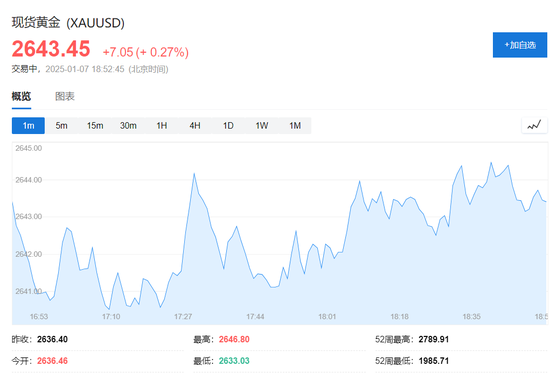The image size is (550, 380).
Task: Open the 1M monthly chart
Action: (295, 126)
